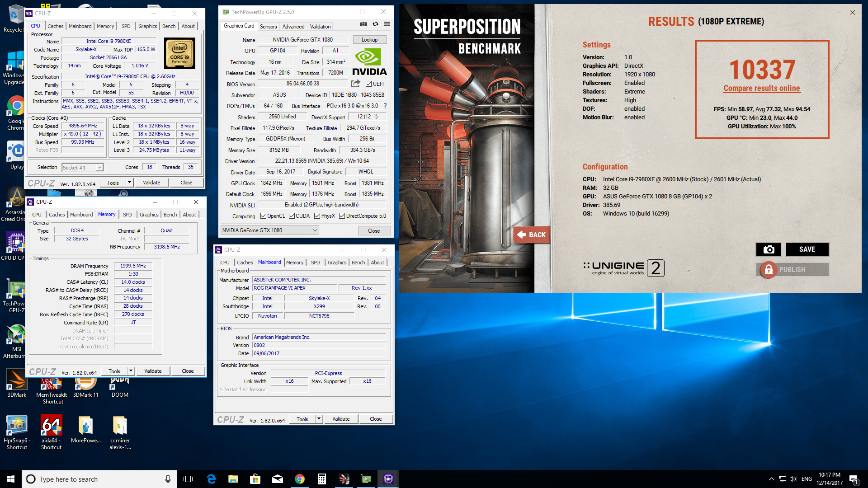Click CPU-Z taskbar icon
The width and height of the screenshot is (868, 488).
pyautogui.click(x=388, y=479)
